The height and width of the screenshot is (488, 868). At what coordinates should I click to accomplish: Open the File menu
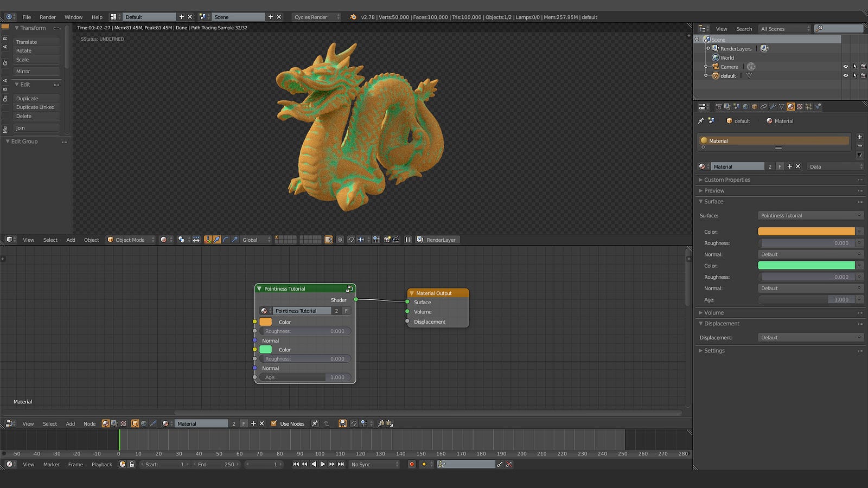(x=27, y=17)
